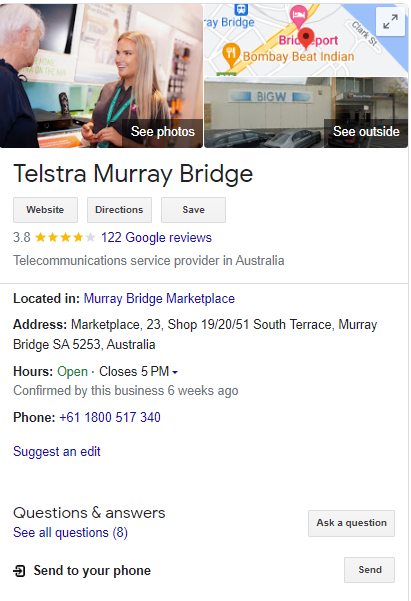This screenshot has width=411, height=601.
Task: Click the pink hotel marker icon
Action: (x=298, y=16)
